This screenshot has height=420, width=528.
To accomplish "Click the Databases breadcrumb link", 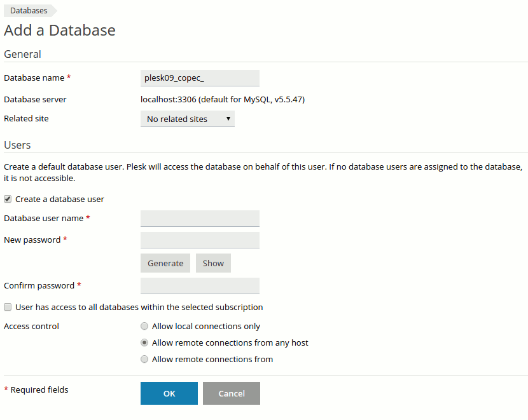I will pos(29,10).
